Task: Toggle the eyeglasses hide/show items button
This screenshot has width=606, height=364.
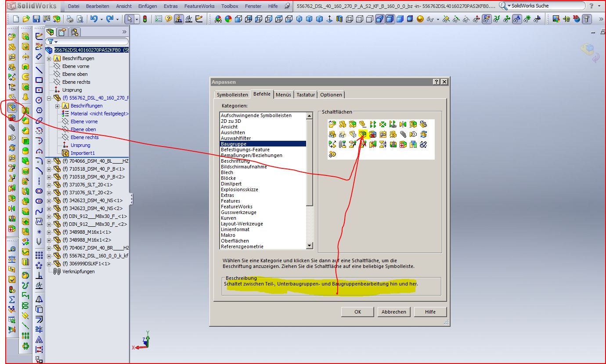Action: coord(430,19)
